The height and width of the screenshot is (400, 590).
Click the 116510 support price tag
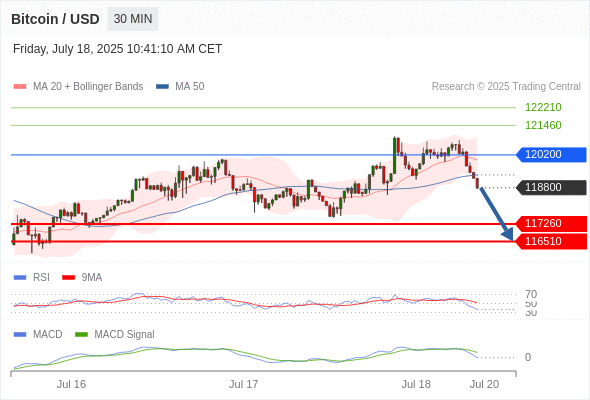[x=551, y=241]
